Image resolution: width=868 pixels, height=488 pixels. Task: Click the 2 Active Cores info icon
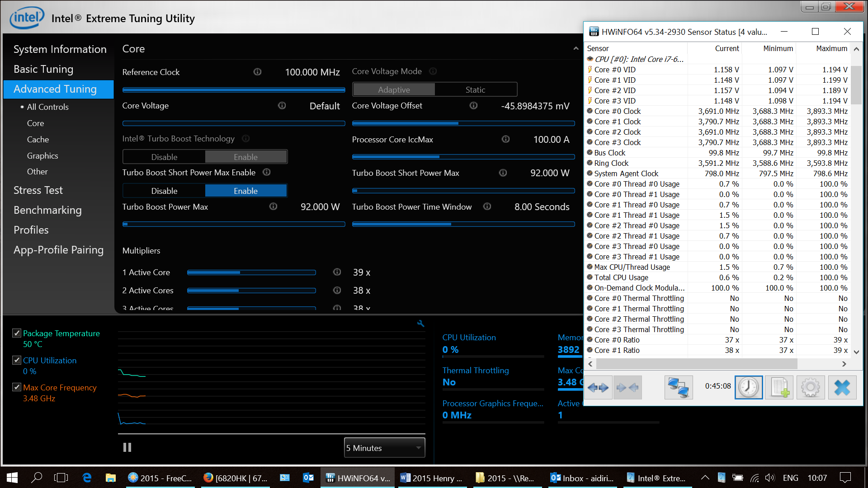coord(337,290)
